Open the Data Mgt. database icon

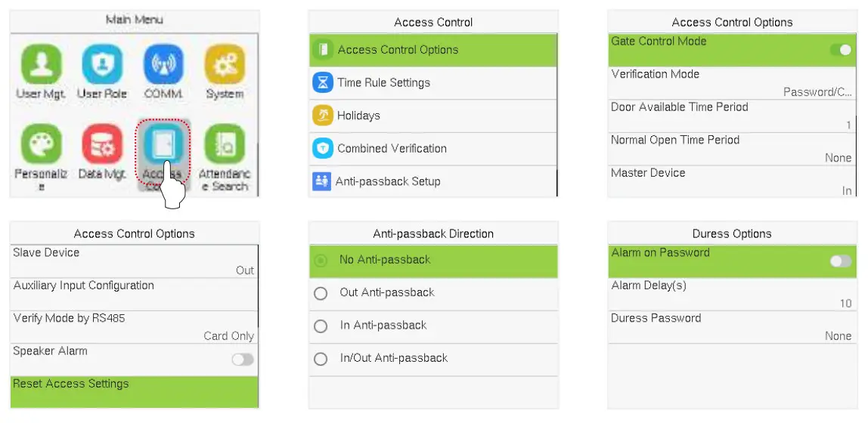(x=102, y=144)
